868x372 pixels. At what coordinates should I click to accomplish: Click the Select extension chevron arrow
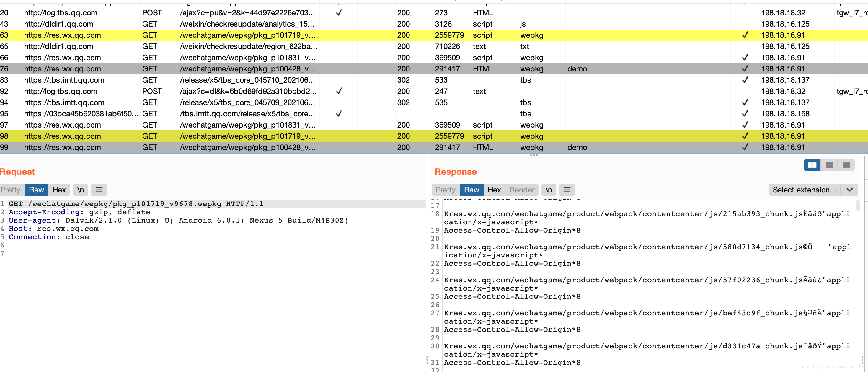click(x=849, y=190)
